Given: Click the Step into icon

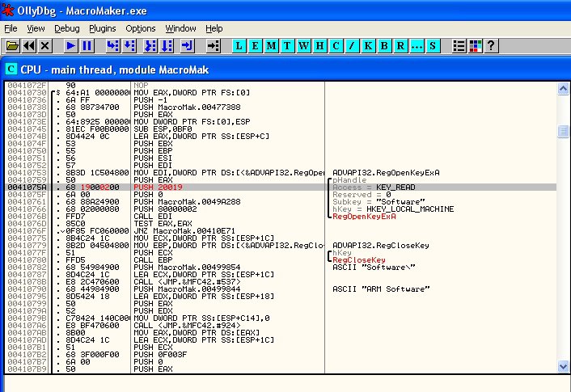Looking at the screenshot, I should point(113,46).
